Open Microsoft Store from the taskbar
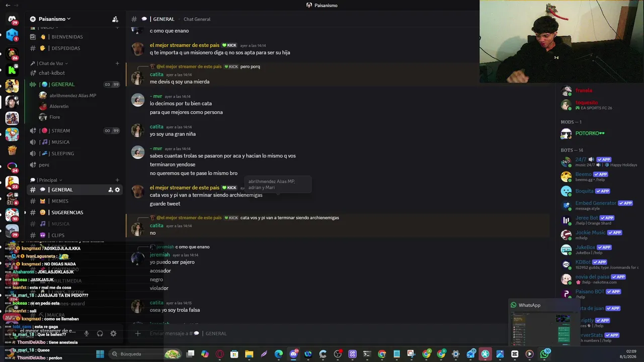 pyautogui.click(x=234, y=354)
